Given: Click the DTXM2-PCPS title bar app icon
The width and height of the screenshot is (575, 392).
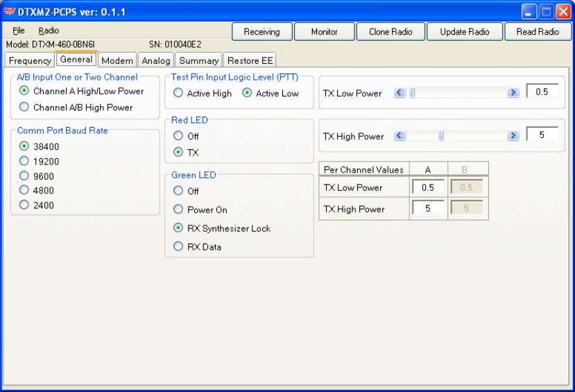Looking at the screenshot, I should point(9,11).
